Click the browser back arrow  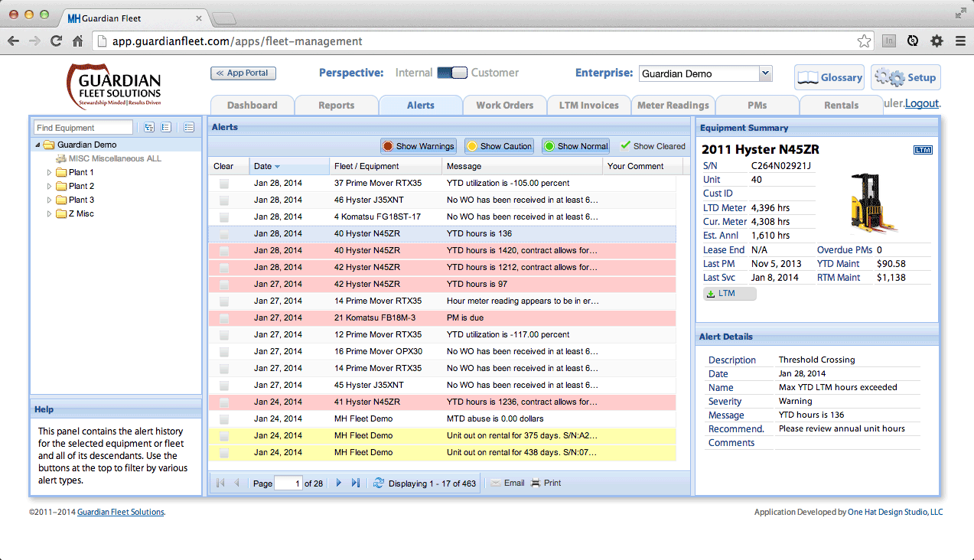tap(14, 41)
